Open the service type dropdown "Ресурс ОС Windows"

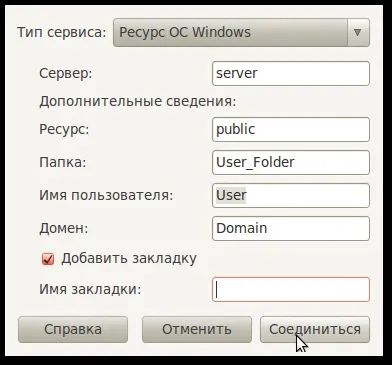pyautogui.click(x=241, y=33)
